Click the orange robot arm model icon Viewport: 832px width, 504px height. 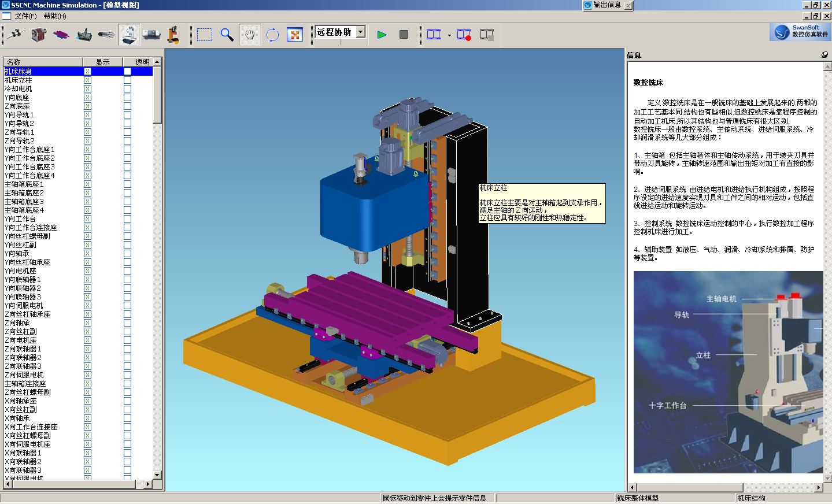pyautogui.click(x=173, y=35)
